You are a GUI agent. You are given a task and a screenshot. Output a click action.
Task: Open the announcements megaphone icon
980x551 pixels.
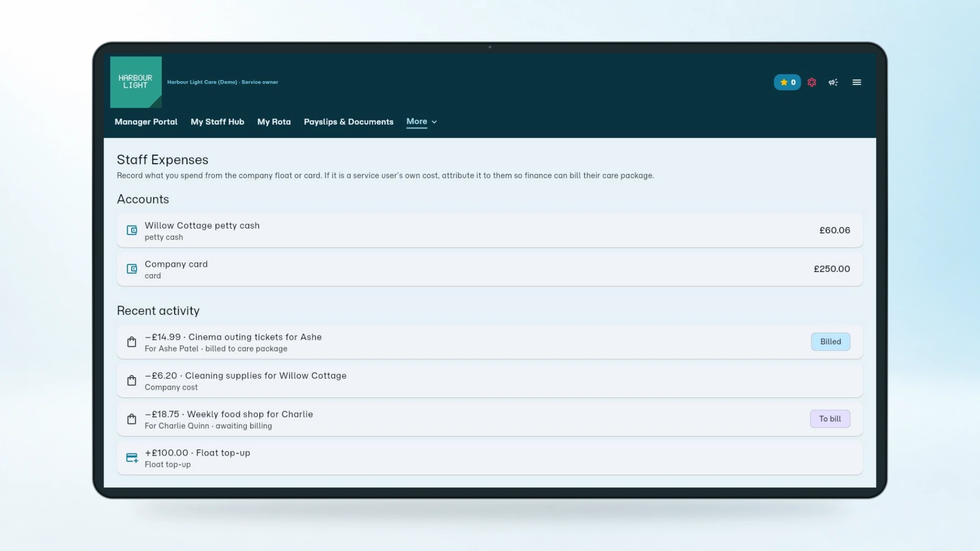pyautogui.click(x=833, y=82)
